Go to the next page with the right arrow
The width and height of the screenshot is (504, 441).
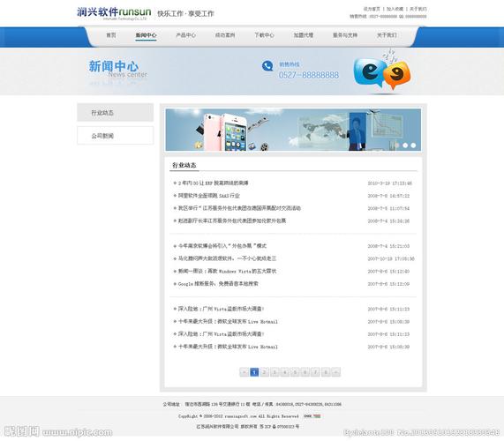tap(336, 372)
